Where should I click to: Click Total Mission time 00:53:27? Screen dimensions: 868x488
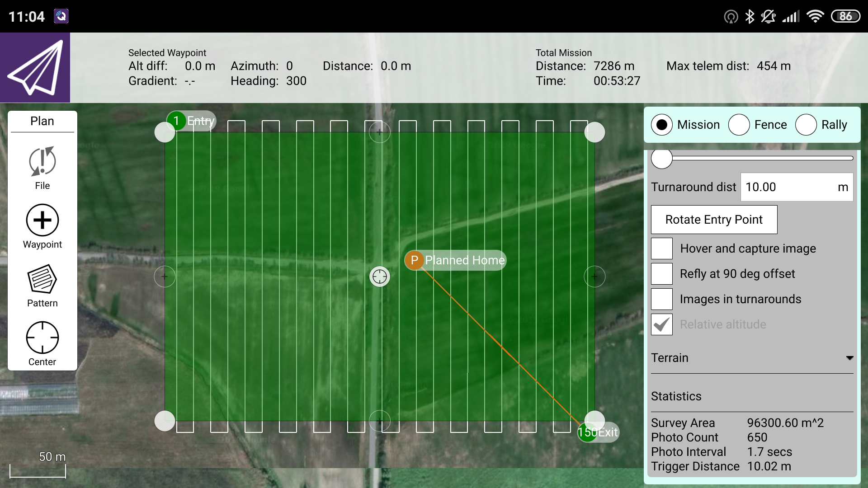(x=617, y=81)
